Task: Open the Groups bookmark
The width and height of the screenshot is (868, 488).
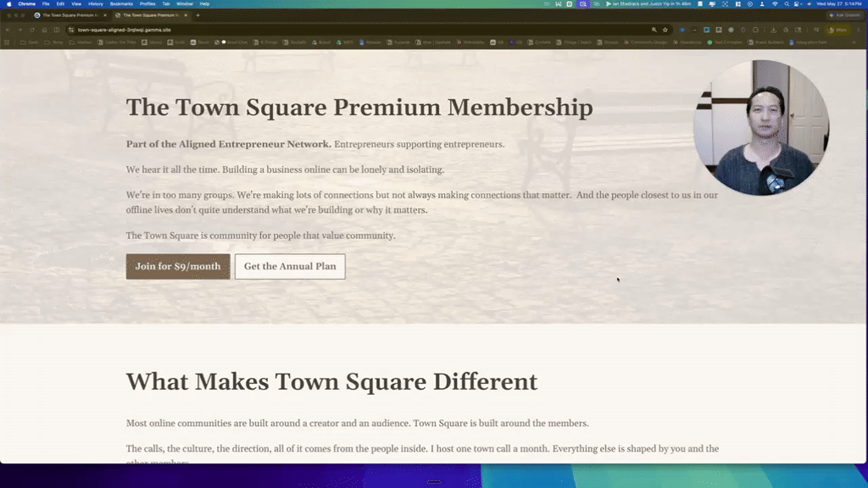Action: [607, 42]
